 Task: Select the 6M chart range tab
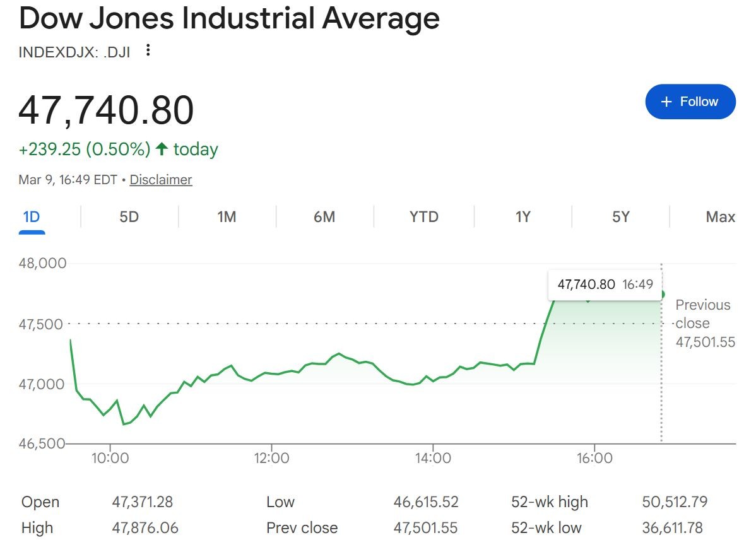point(324,217)
